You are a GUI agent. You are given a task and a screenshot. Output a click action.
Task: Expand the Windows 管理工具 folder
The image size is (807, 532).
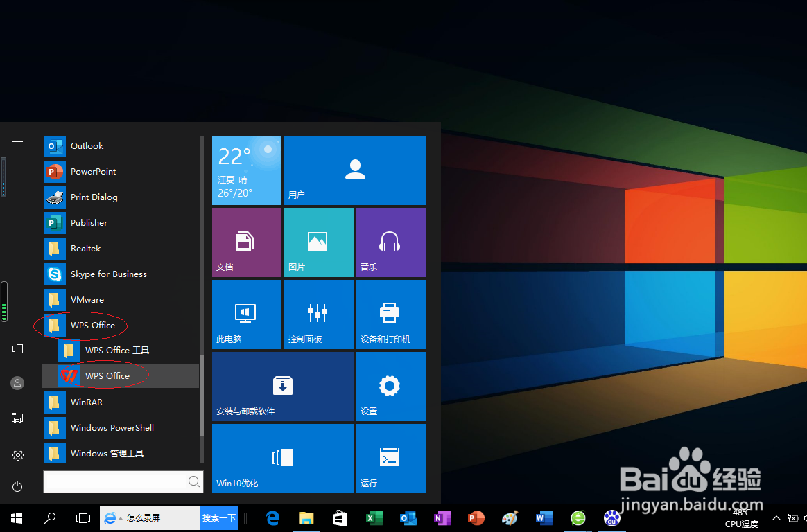click(x=121, y=453)
